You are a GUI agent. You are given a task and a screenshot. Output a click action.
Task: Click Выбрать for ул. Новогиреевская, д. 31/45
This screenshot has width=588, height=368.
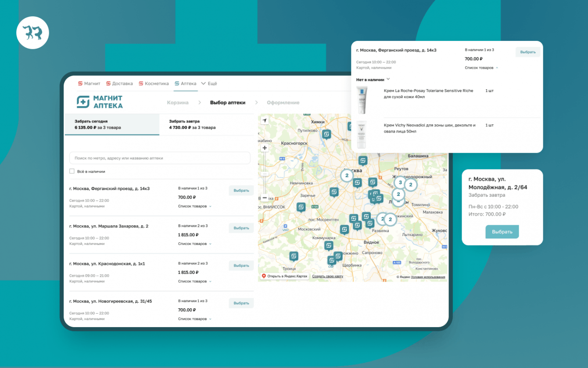point(241,303)
